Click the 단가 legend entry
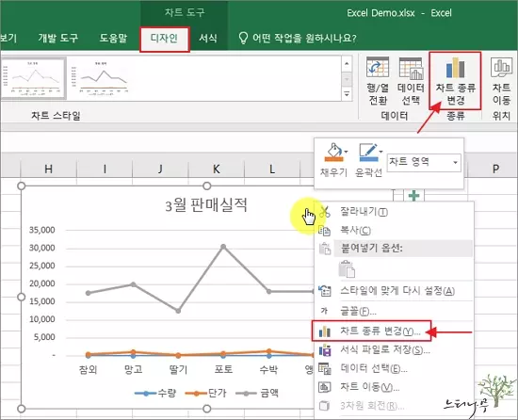 pos(206,393)
